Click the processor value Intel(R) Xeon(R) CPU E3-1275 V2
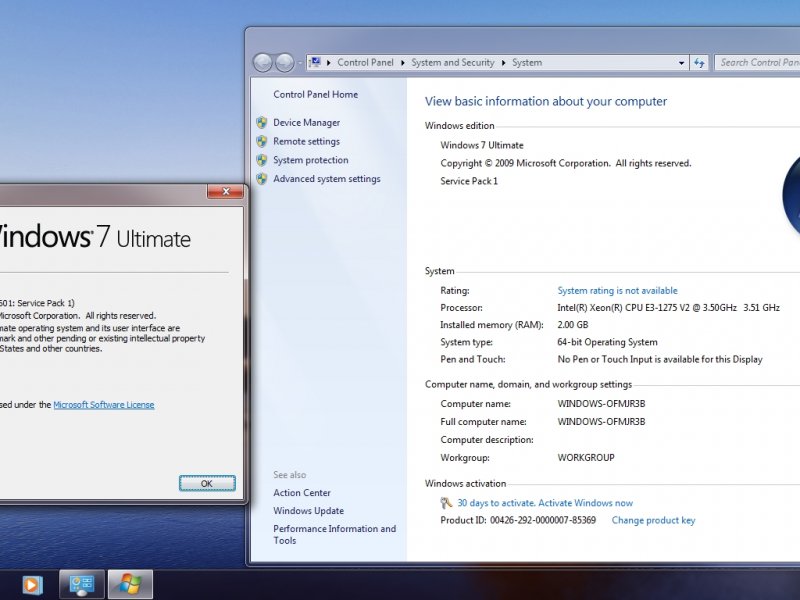The image size is (800, 600). tap(668, 308)
